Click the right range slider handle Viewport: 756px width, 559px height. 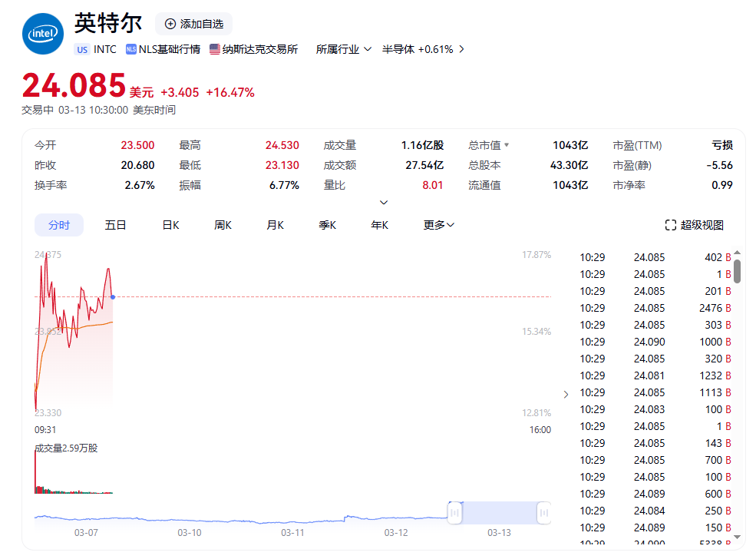click(544, 513)
